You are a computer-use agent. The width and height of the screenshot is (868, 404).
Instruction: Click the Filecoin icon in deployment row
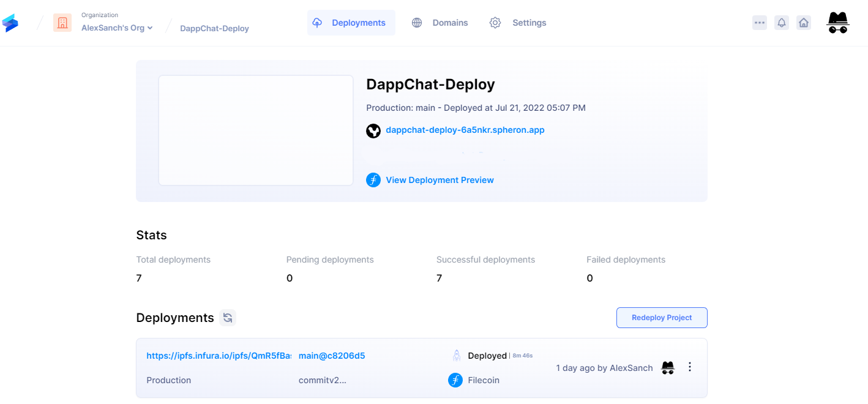(x=455, y=380)
